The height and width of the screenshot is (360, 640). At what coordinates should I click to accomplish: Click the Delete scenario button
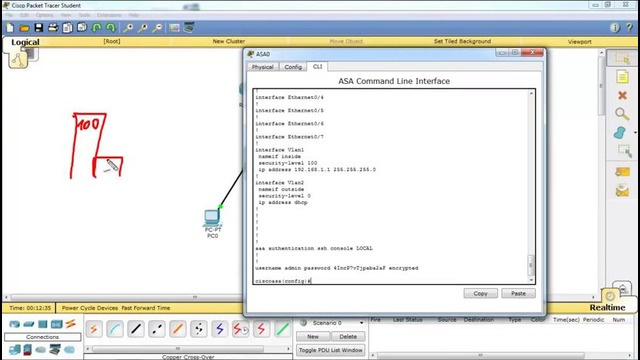348,337
